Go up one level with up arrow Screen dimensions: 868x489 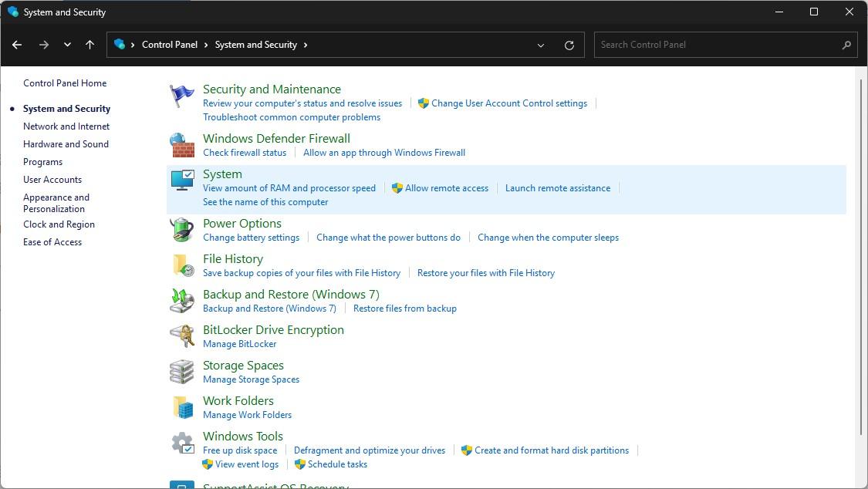90,45
